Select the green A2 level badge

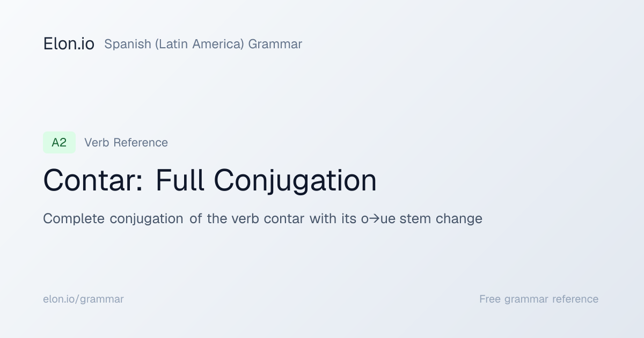[59, 142]
